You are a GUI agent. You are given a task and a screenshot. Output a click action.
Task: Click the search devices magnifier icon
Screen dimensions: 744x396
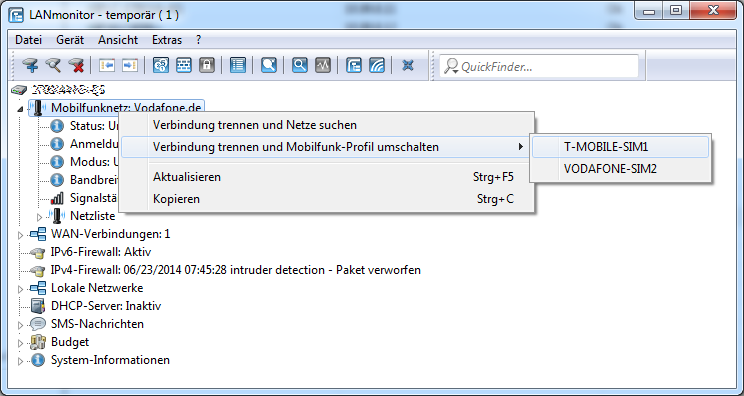point(53,65)
